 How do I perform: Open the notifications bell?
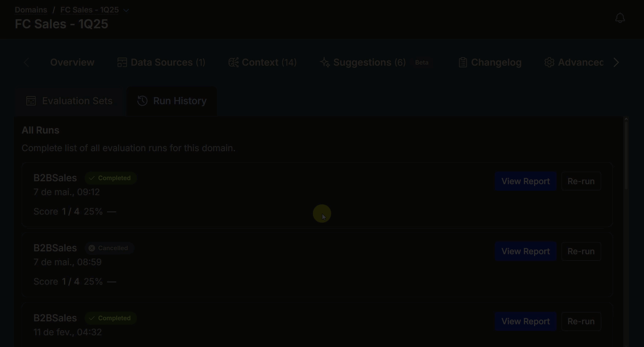pos(620,18)
